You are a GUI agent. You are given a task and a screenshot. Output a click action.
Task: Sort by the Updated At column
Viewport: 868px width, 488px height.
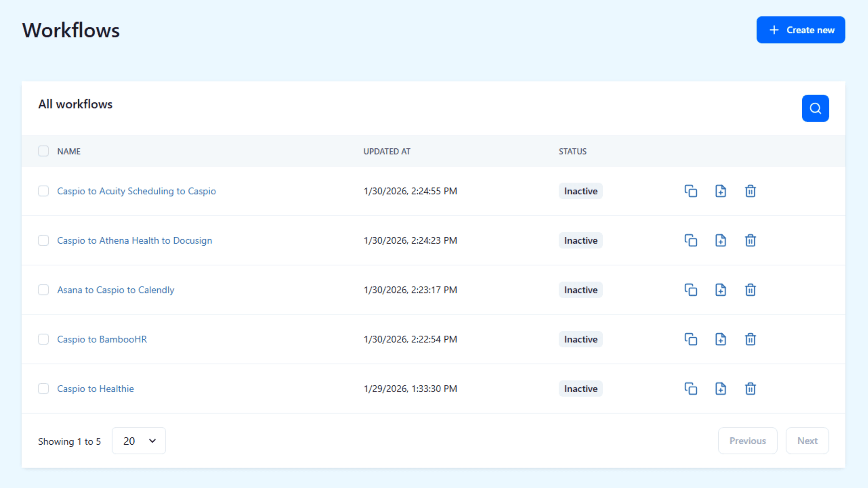tap(387, 151)
